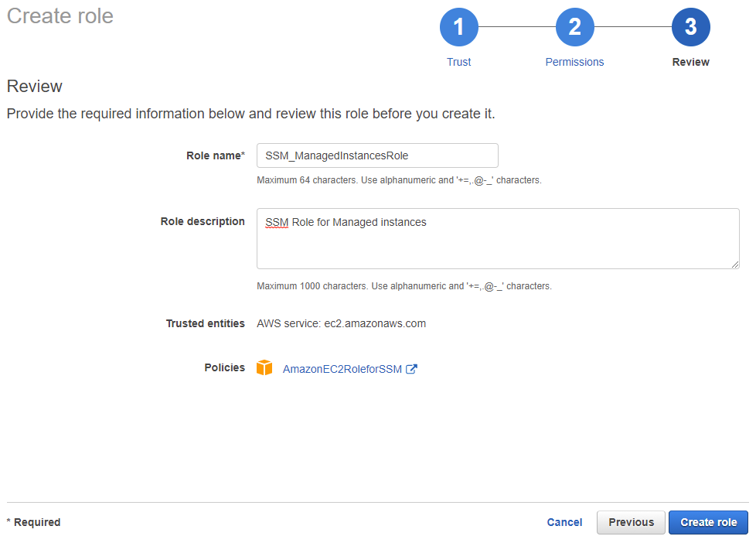The height and width of the screenshot is (543, 756).
Task: Grab the Role description resize handle
Action: [x=734, y=264]
